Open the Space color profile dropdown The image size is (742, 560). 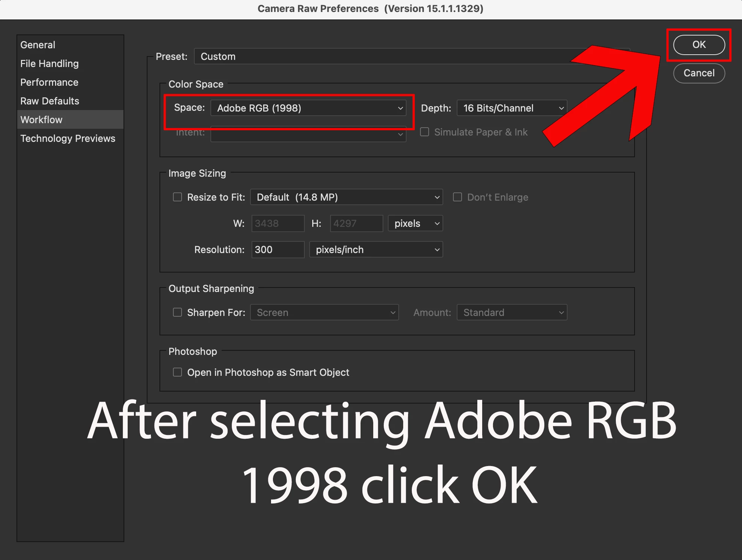click(x=308, y=108)
